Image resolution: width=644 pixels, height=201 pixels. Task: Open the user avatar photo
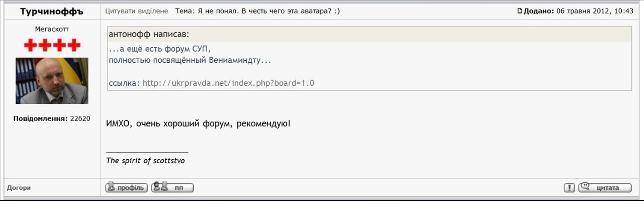pyautogui.click(x=52, y=81)
